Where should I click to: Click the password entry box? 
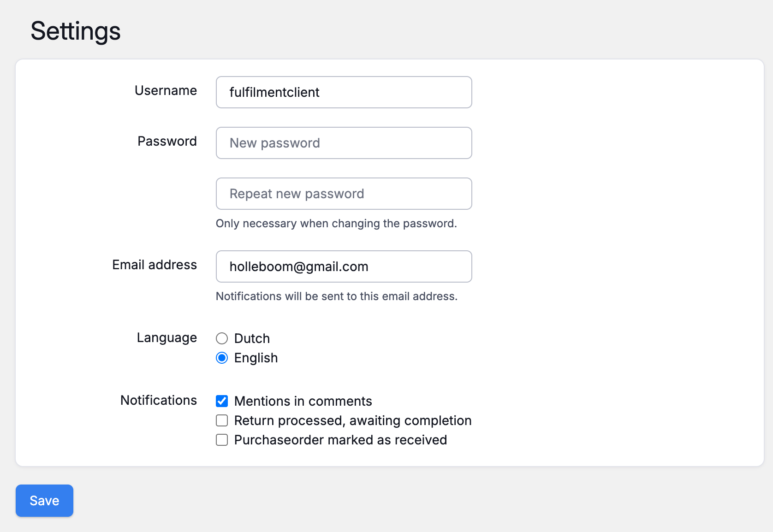click(344, 143)
